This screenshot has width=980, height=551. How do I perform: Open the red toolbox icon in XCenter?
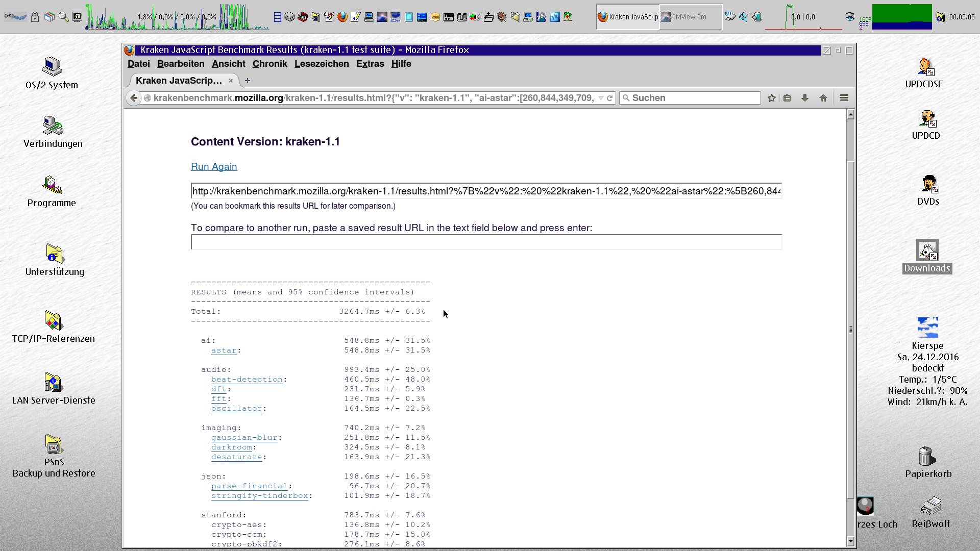[303, 17]
